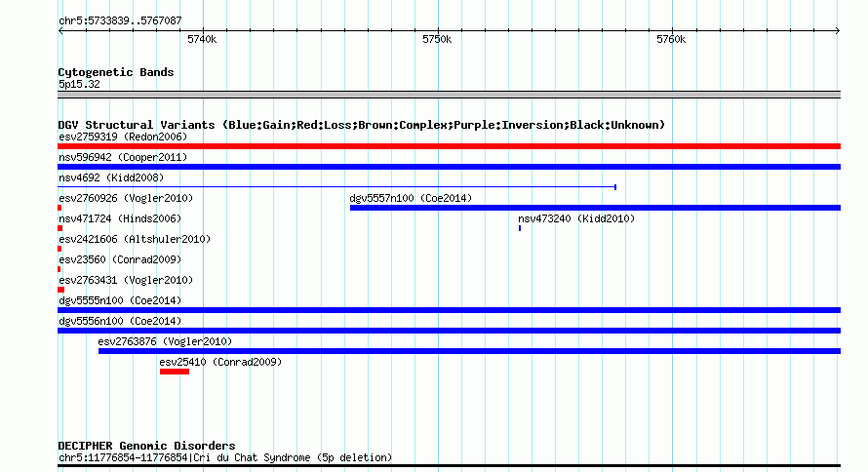Screen dimensions: 868x472
Task: Click the dgv5557n100 (Coe2014) label
Action: [x=411, y=198]
